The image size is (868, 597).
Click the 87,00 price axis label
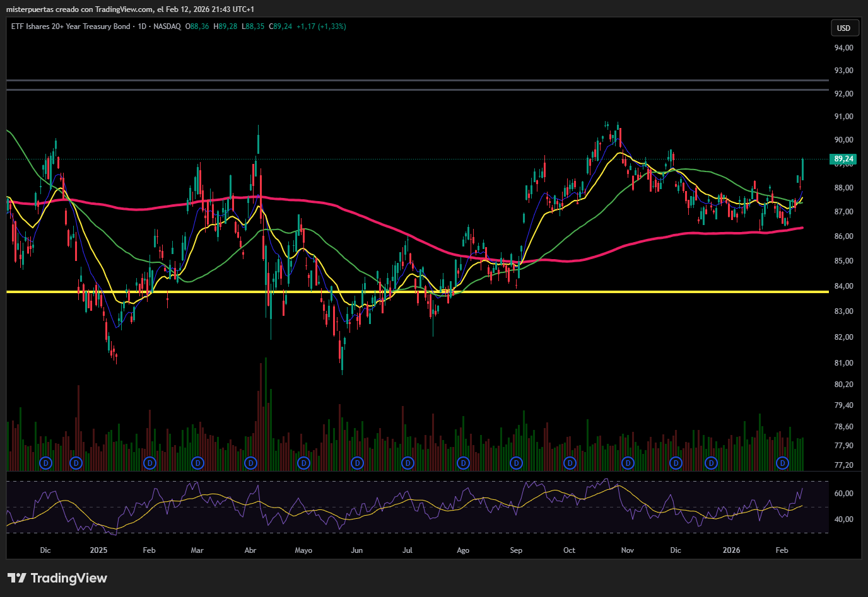coord(843,212)
